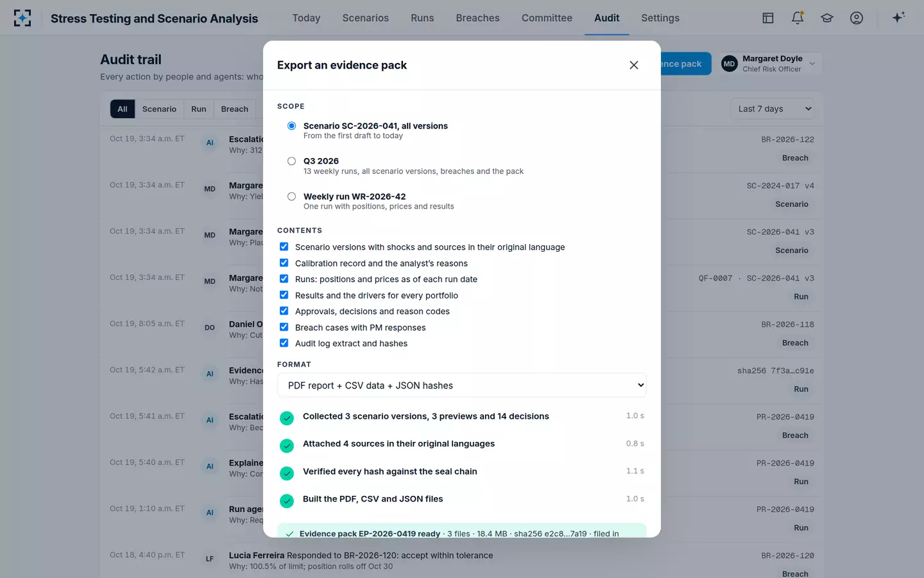Image resolution: width=924 pixels, height=578 pixels.
Task: Go to the Today tab
Action: 306,18
